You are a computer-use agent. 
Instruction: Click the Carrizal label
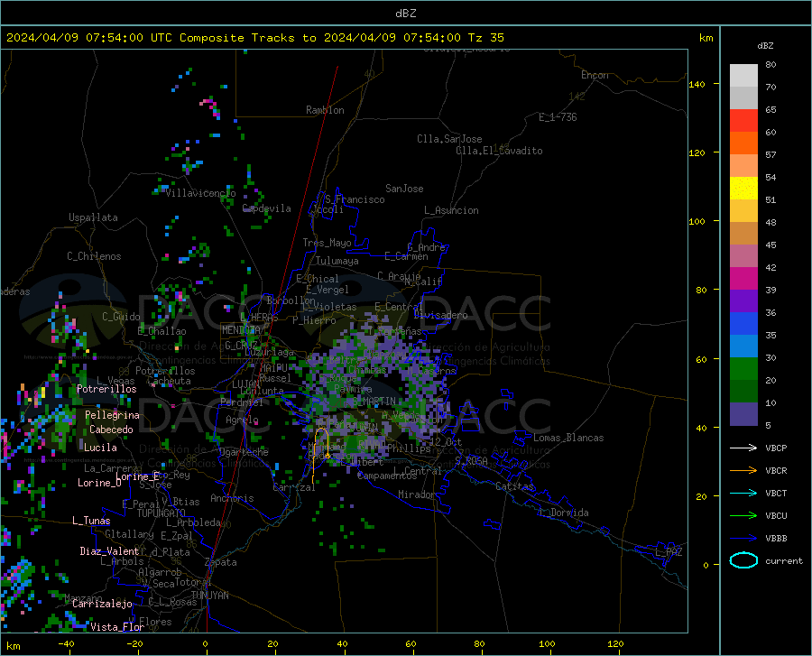[293, 487]
